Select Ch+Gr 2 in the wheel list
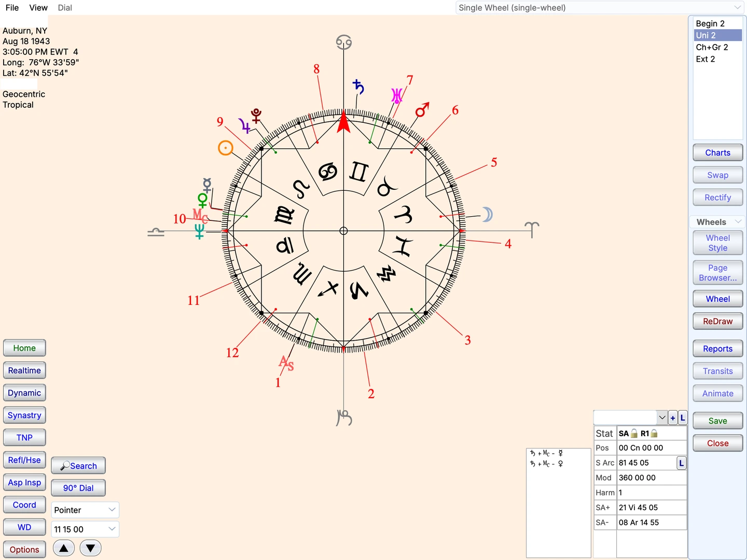 click(717, 47)
